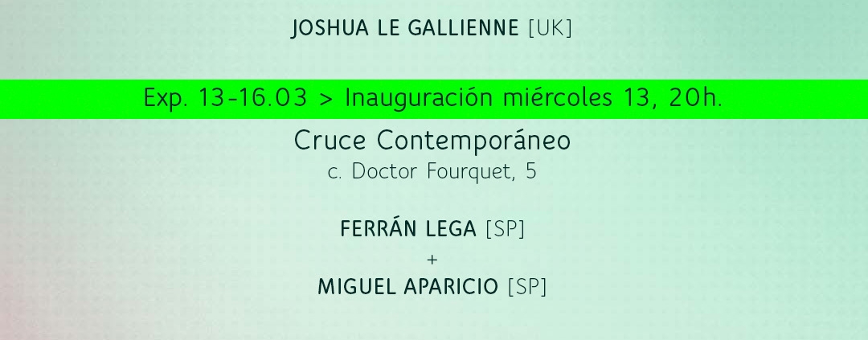Click the c. Doctor Fourquet, 5 address
Viewport: 868px width, 340px height.
[x=432, y=172]
